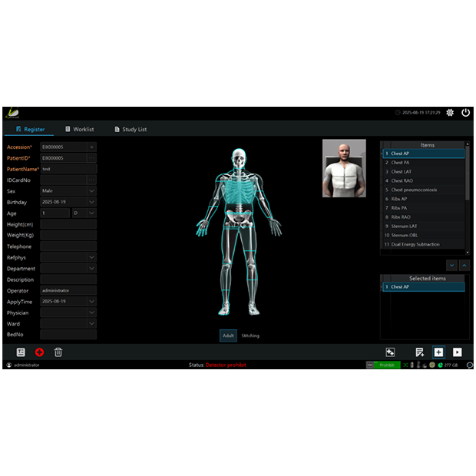Image resolution: width=476 pixels, height=476 pixels.
Task: Move selected item up with up-chevron button
Action: (464, 266)
